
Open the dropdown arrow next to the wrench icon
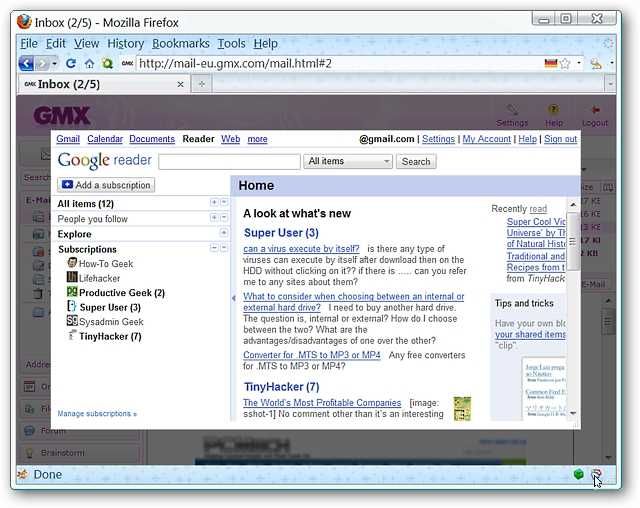611,63
